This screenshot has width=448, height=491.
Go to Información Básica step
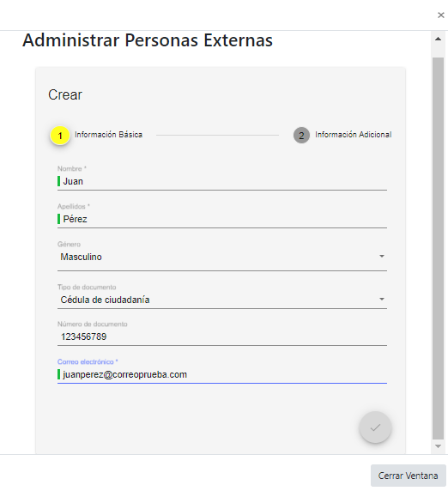click(x=108, y=135)
